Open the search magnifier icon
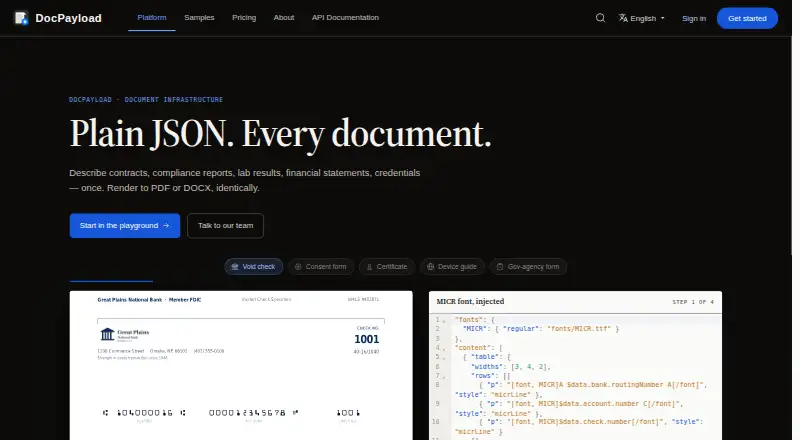Viewport: 800px width, 440px height. coord(601,18)
